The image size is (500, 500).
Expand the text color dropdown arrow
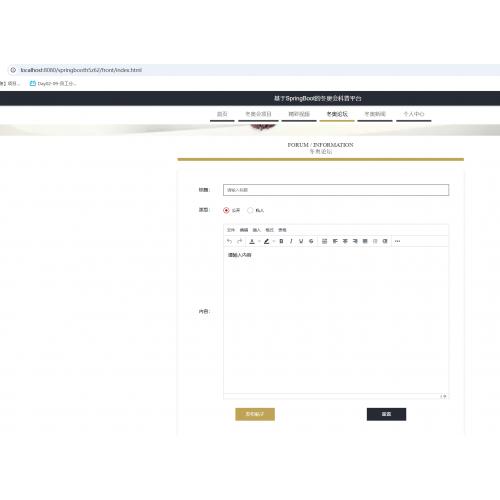259,241
